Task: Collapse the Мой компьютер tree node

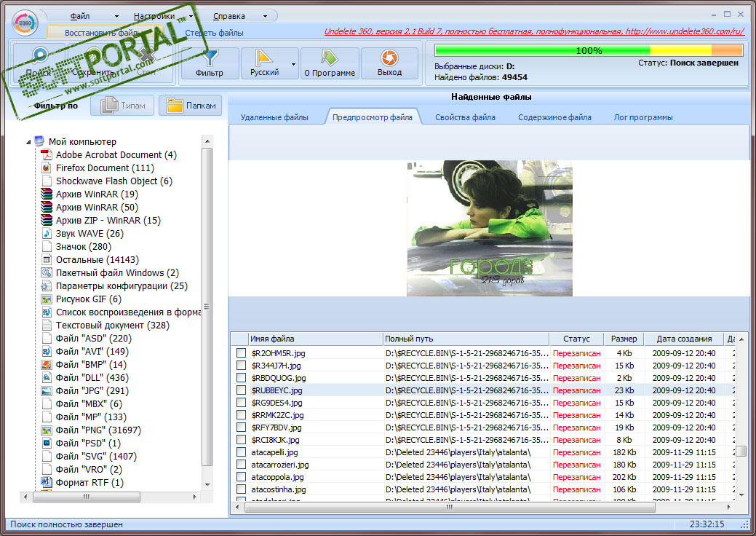Action: pyautogui.click(x=28, y=142)
